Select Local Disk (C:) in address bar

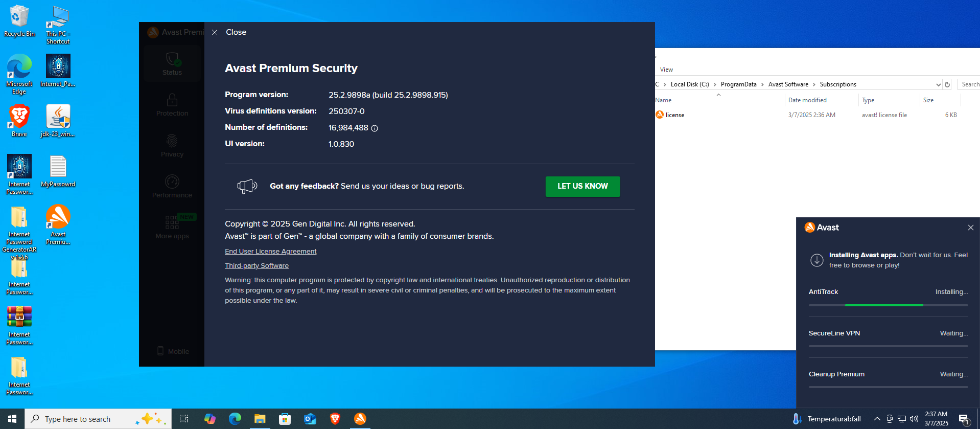click(x=689, y=84)
